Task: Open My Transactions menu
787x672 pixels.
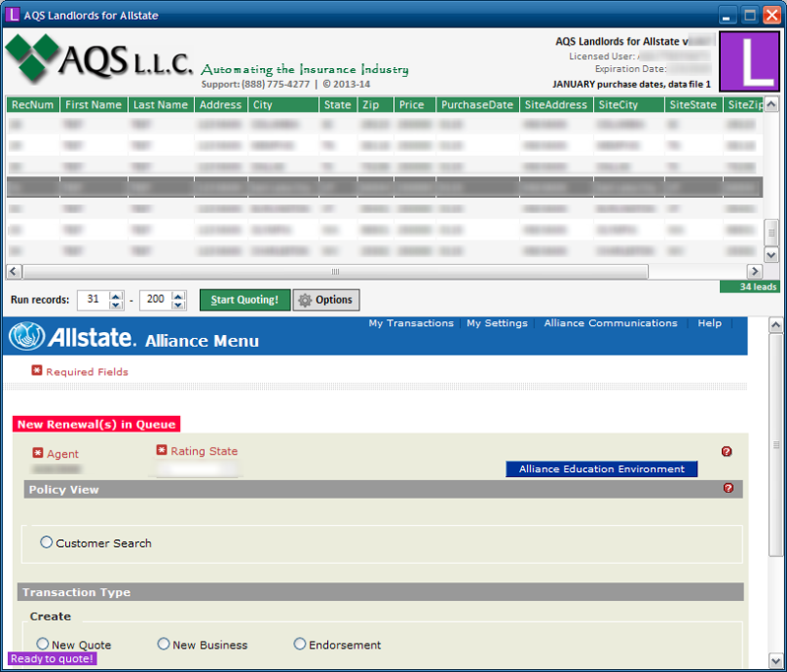Action: pos(411,323)
